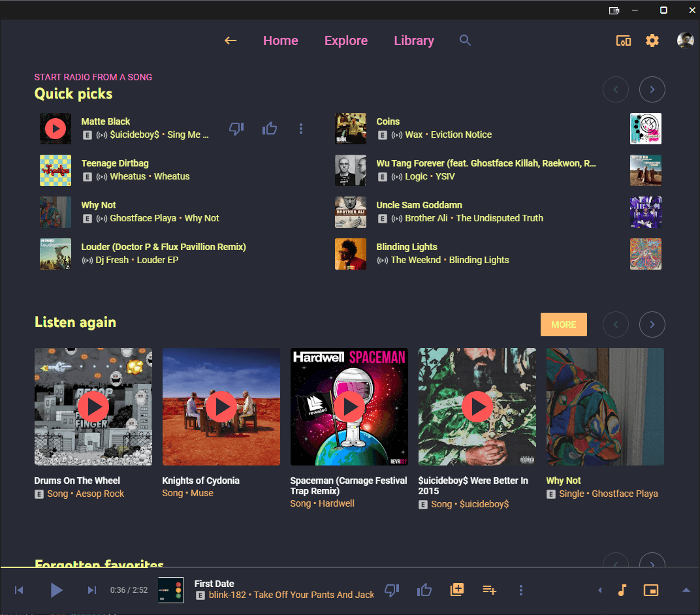This screenshot has width=700, height=615.
Task: Like the song Matte Black
Action: pyautogui.click(x=270, y=128)
